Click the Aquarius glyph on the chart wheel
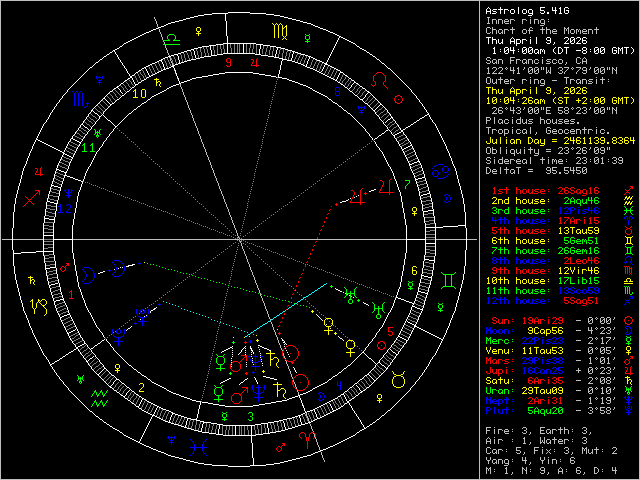The image size is (640, 480). coord(100,397)
